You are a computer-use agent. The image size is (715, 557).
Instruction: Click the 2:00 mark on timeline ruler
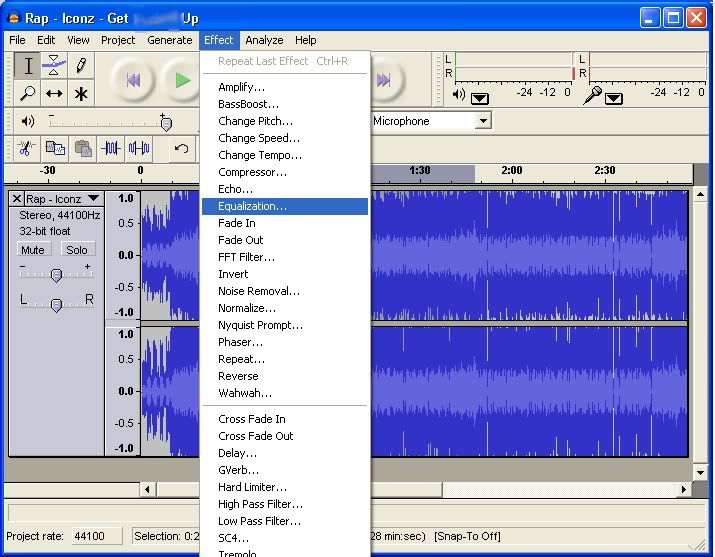coord(512,170)
